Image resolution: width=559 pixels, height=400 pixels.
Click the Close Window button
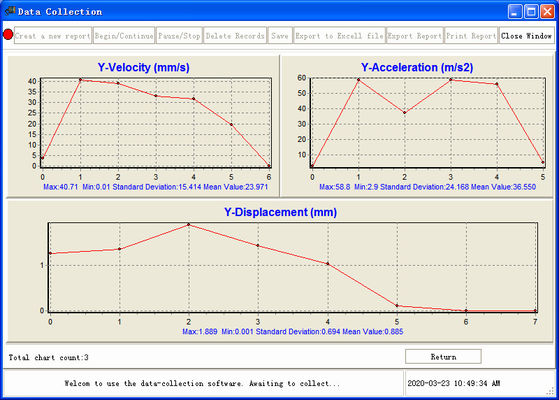[x=527, y=36]
